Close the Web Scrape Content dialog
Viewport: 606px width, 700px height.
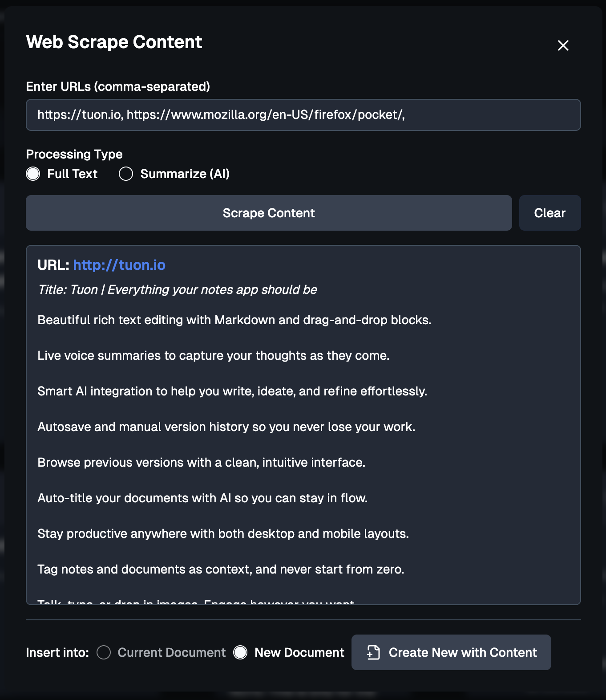[563, 45]
